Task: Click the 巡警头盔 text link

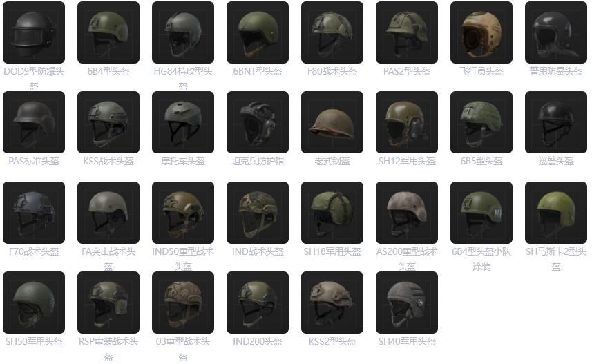Action: pos(556,162)
